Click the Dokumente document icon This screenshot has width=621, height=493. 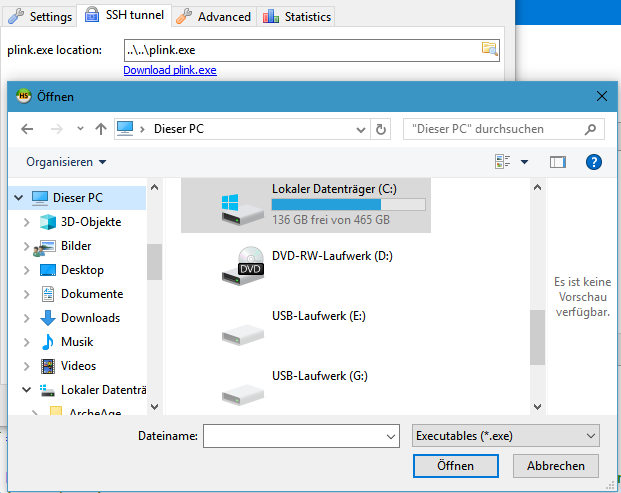(48, 294)
